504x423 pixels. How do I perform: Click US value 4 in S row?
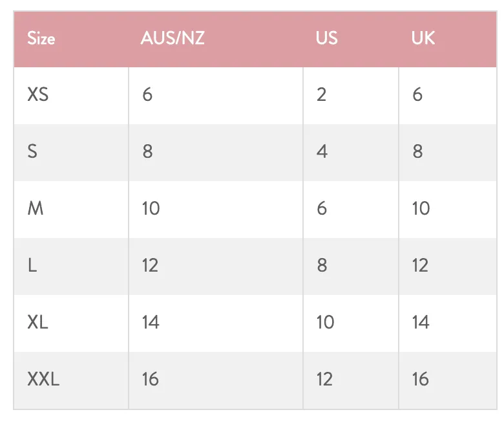(x=322, y=151)
